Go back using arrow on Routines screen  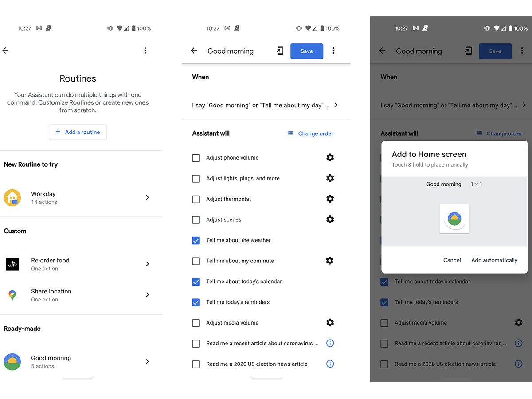[6, 51]
